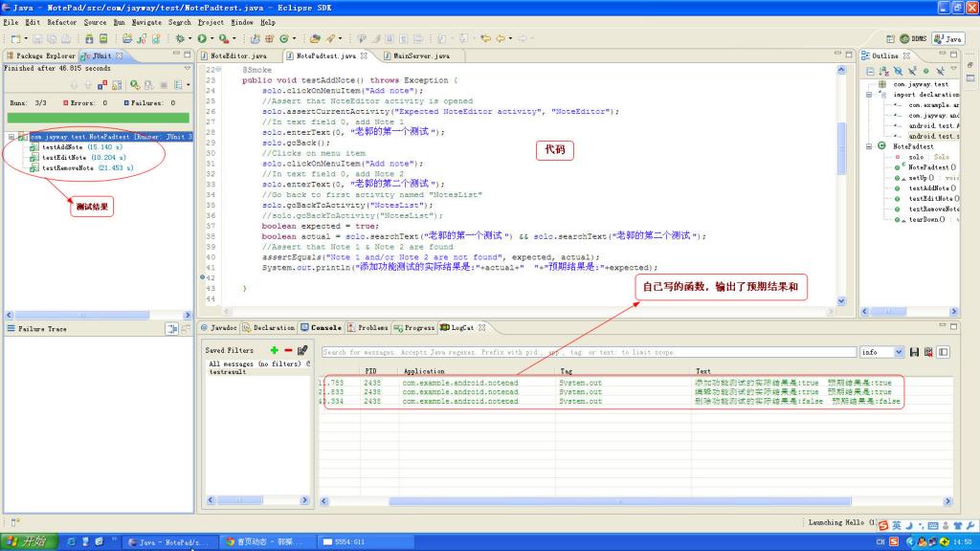Open JUnit test history dropdown arrow
980x551 pixels.
click(x=189, y=85)
